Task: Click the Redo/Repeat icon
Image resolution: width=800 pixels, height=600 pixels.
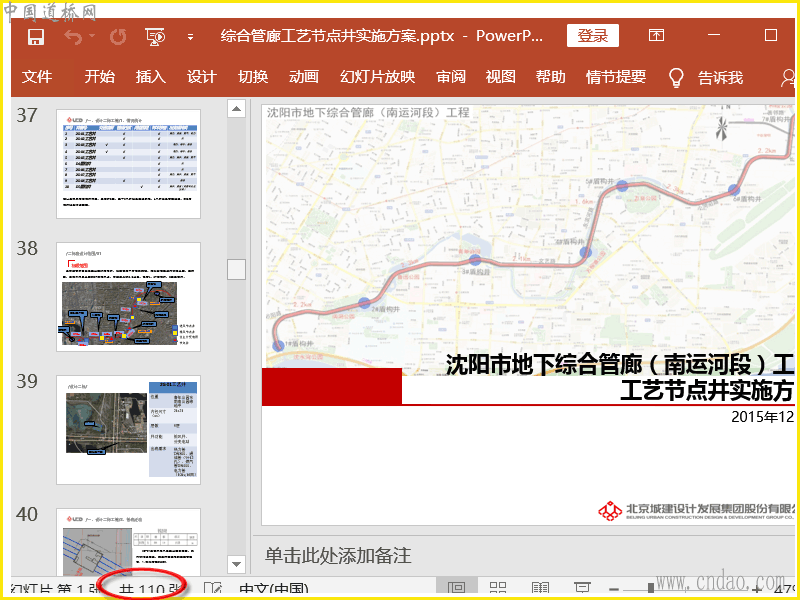Action: 118,37
